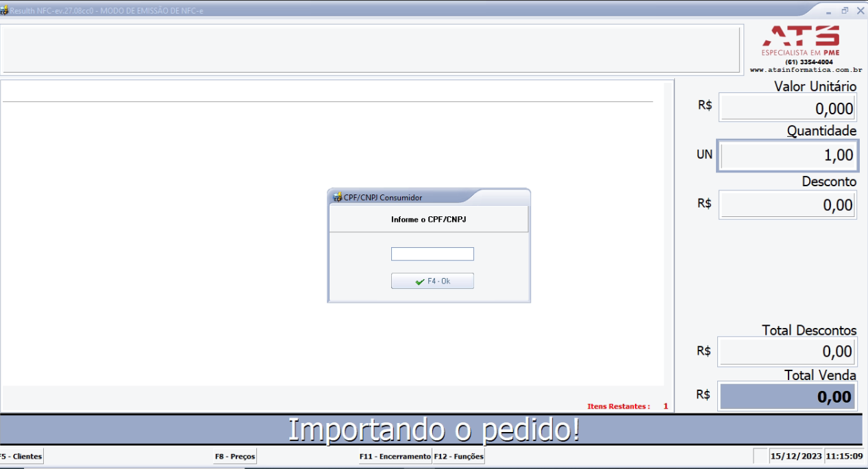868x469 pixels.
Task: Click the small empty status box left of date
Action: [760, 456]
